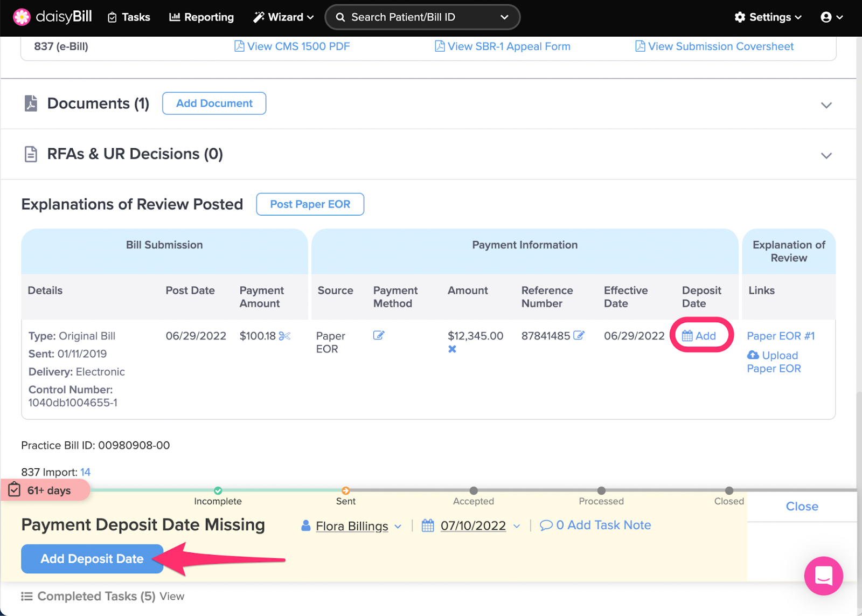Click the 0 Add Task Note comment icon
Screen dimensions: 862x616
(547, 524)
